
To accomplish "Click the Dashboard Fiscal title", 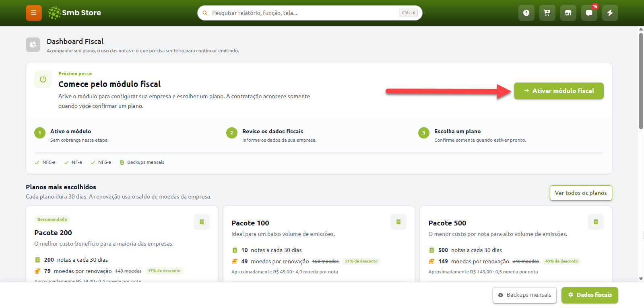I will tap(75, 41).
